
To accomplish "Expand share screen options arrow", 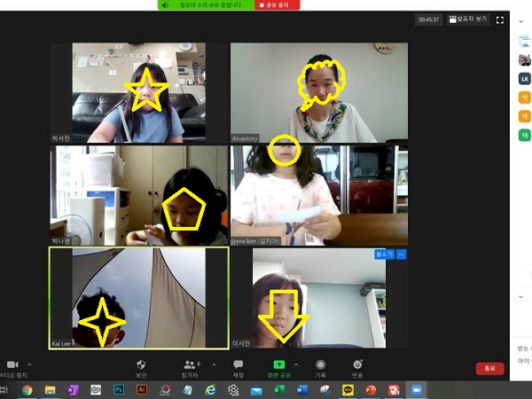I will pyautogui.click(x=296, y=364).
